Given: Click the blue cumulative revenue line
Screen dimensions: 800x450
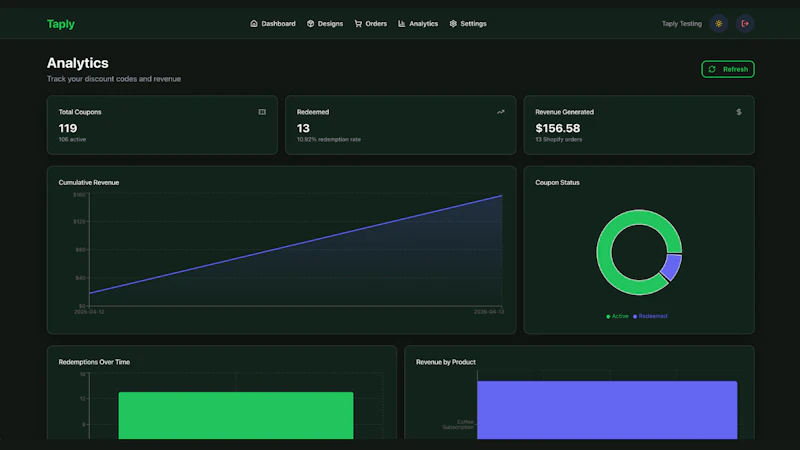Looking at the screenshot, I should (296, 244).
